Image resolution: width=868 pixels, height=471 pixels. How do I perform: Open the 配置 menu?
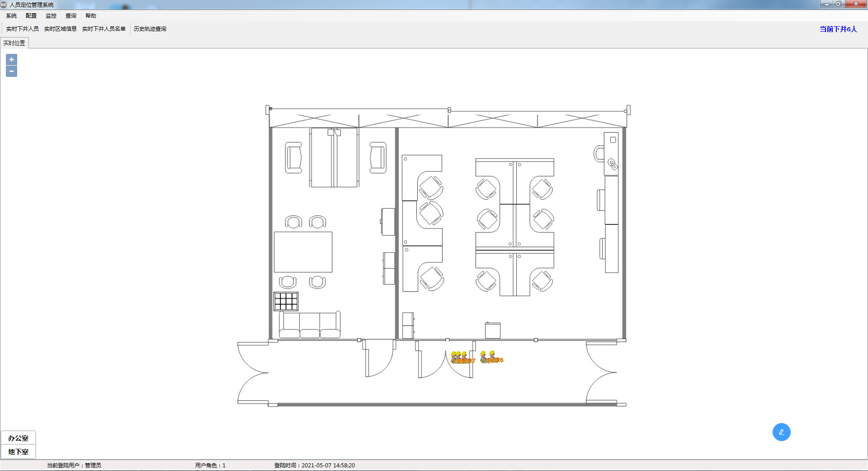(31, 16)
